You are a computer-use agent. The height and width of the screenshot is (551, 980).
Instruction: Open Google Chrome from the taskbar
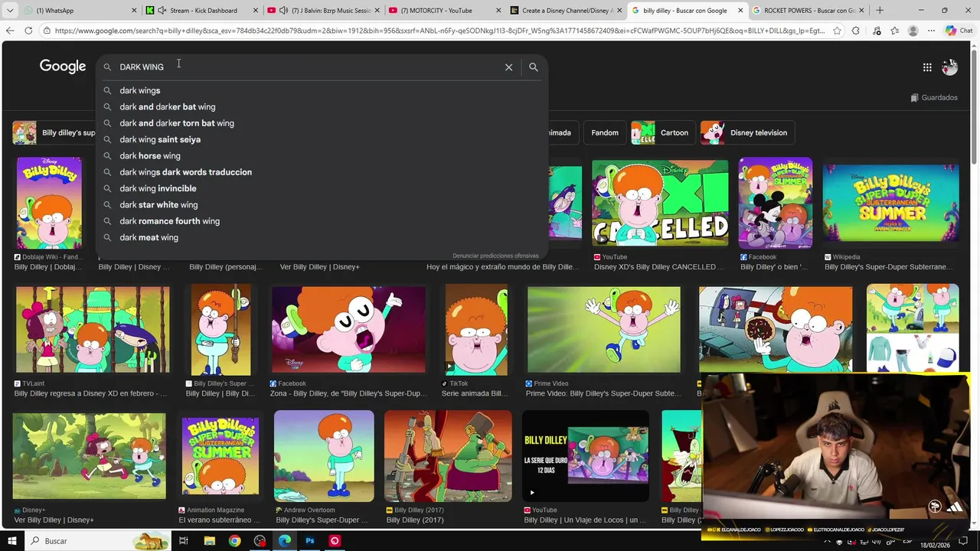[234, 541]
